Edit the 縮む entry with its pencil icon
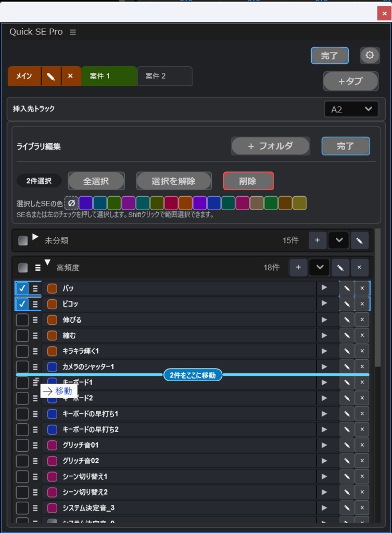This screenshot has width=392, height=533. click(347, 335)
